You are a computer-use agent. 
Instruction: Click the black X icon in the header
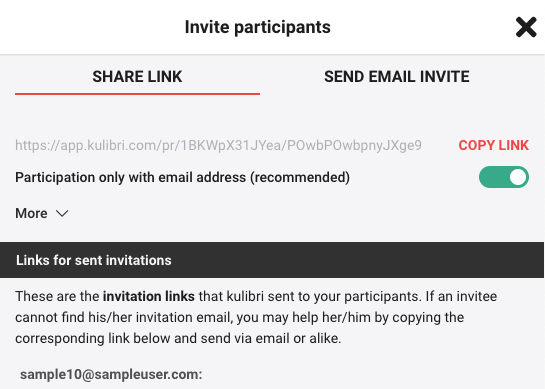click(x=526, y=27)
